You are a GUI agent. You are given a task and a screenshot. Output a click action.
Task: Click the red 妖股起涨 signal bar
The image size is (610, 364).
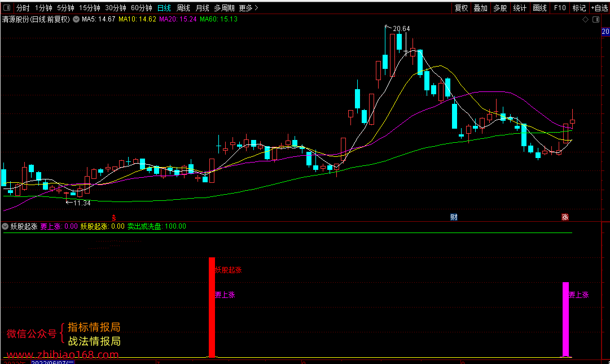[212, 307]
